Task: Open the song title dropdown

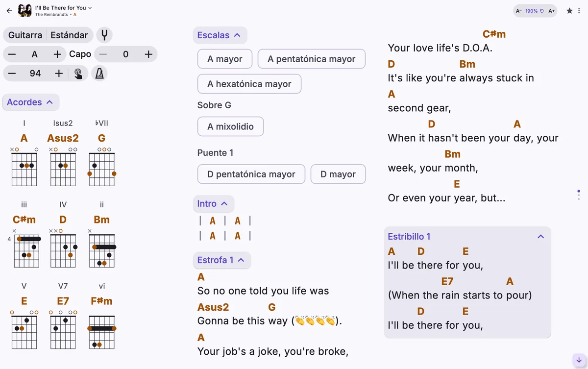Action: 64,8
